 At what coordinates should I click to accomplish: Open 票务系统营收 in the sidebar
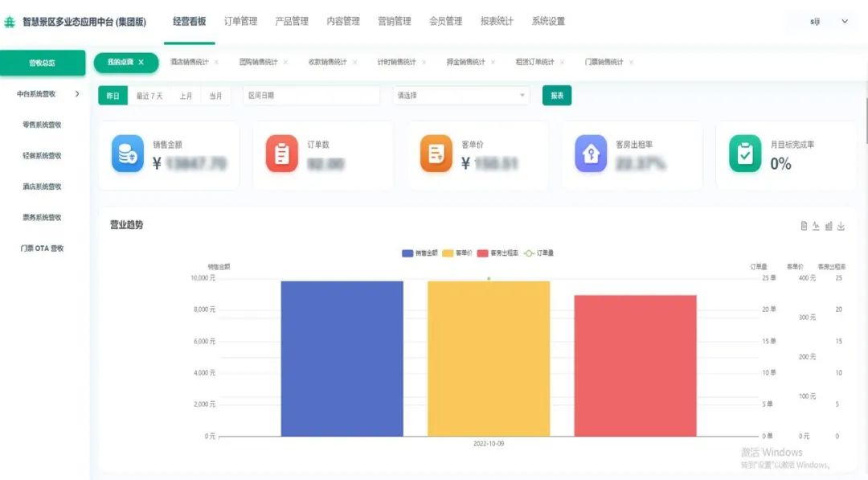pyautogui.click(x=42, y=218)
